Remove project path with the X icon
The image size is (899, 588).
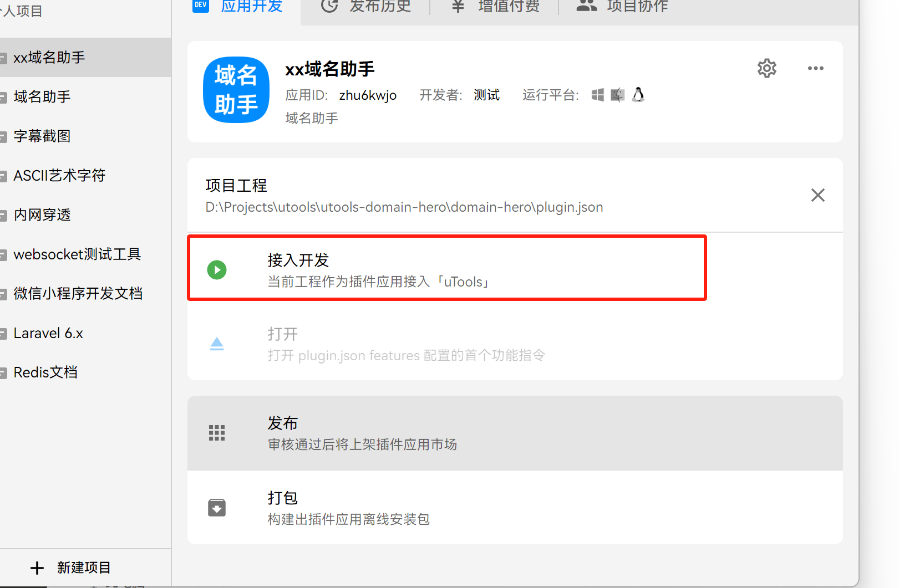[x=817, y=195]
